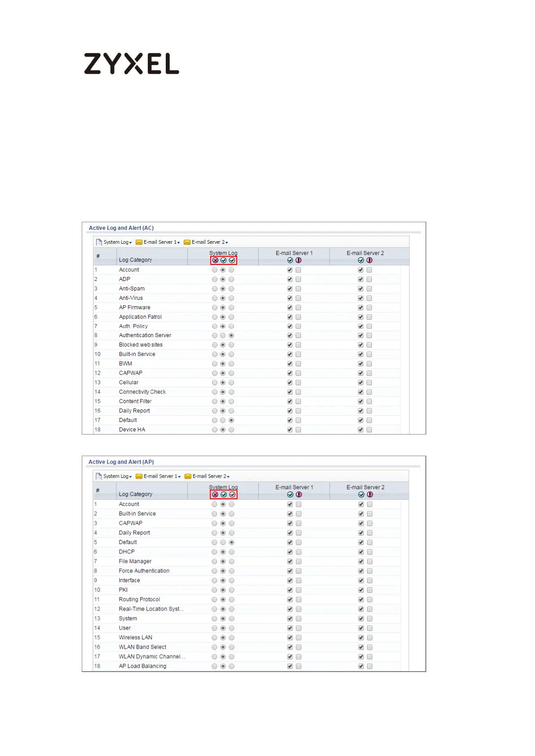Click 'Blocked web sites' log category row
The height and width of the screenshot is (756, 535).
point(247,345)
